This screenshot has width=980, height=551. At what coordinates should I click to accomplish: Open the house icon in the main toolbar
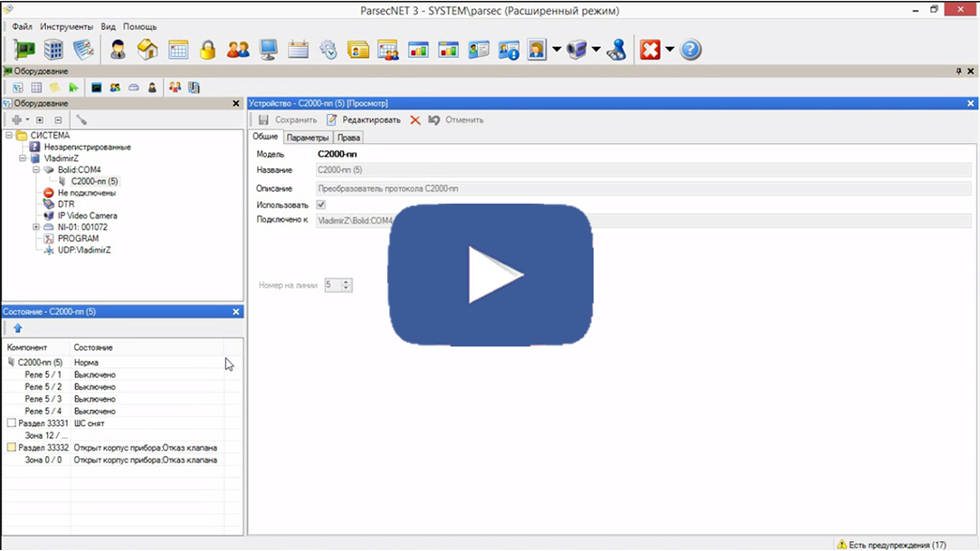[x=147, y=50]
